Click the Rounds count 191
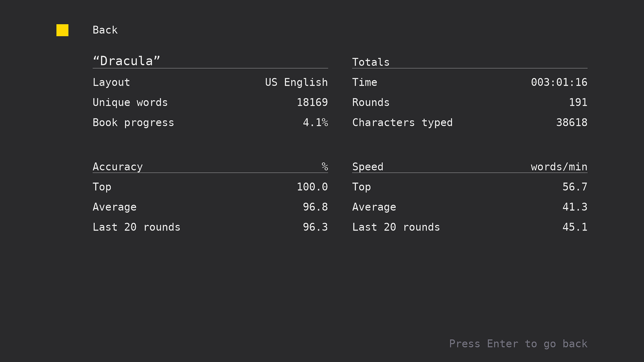This screenshot has height=362, width=644. click(x=579, y=102)
